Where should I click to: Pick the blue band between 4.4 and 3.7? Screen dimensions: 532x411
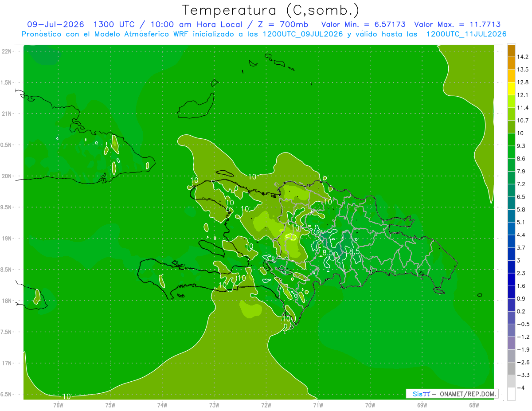tap(511, 241)
